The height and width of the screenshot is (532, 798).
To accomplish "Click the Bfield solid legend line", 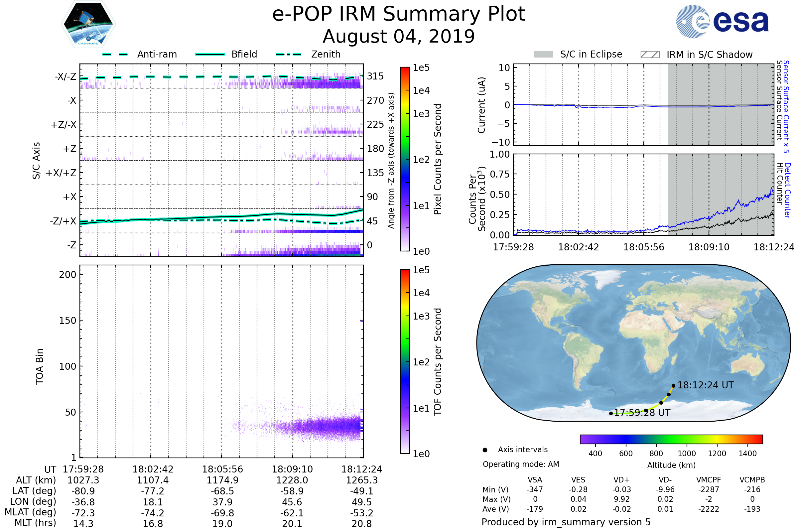I will pos(210,54).
